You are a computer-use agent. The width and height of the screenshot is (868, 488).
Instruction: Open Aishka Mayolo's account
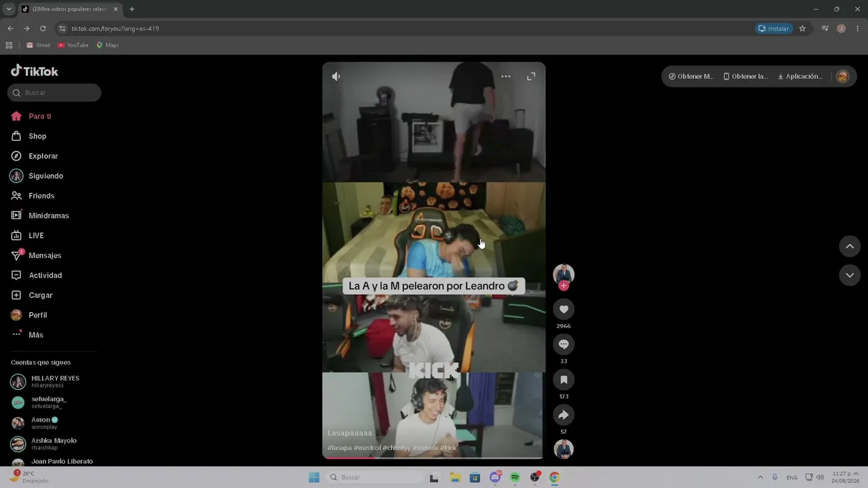[x=54, y=444]
